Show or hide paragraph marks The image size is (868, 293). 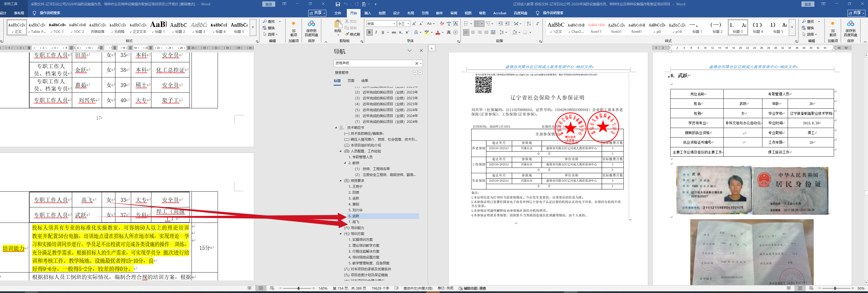[537, 24]
